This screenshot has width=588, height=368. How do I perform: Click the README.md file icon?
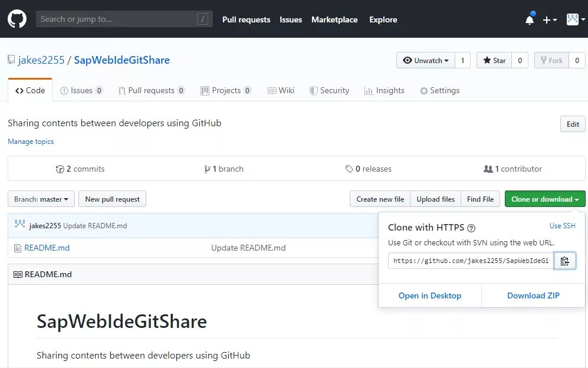[17, 248]
